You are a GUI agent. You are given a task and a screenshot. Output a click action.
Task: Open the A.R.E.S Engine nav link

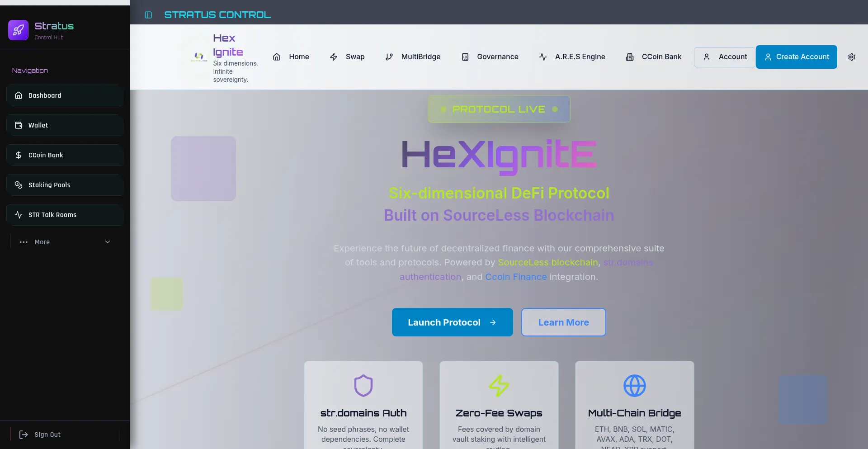[x=572, y=57]
